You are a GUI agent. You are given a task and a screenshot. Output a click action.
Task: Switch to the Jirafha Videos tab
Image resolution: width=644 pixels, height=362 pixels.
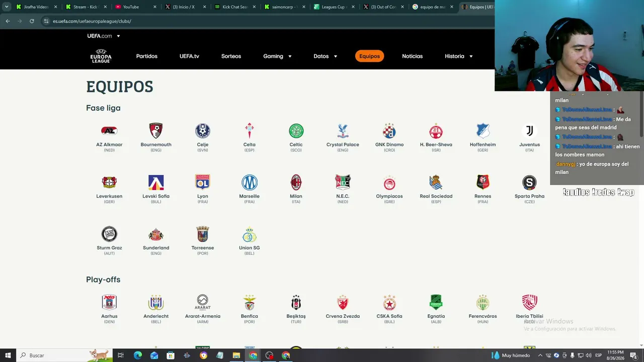(37, 7)
